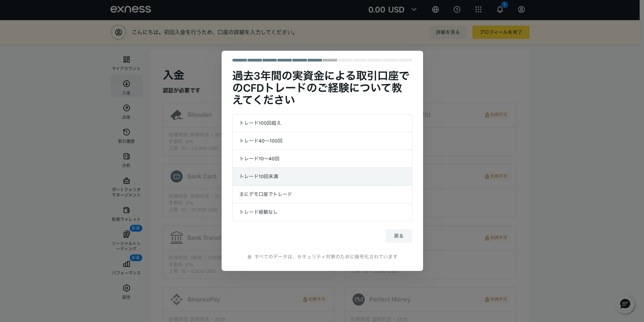Viewport: 644px width, 322px height.
Task: Pick the トレード40〜100回 answer
Action: pyautogui.click(x=322, y=141)
